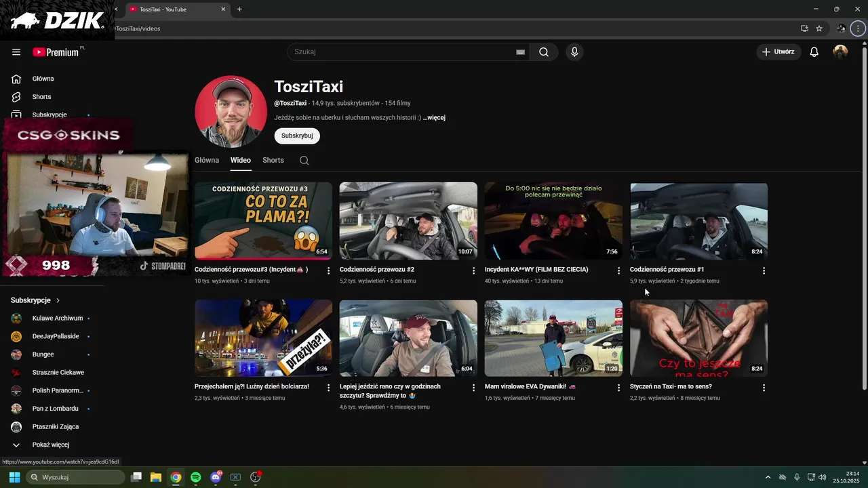Open Task View on taskbar

click(x=136, y=477)
